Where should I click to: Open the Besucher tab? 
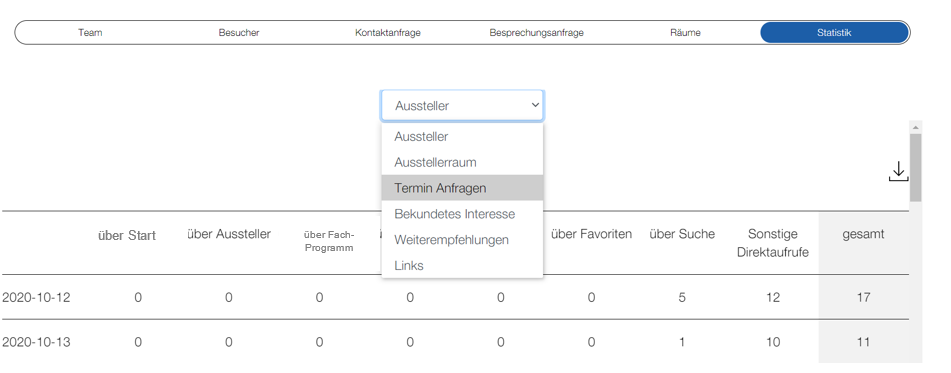[x=239, y=33]
